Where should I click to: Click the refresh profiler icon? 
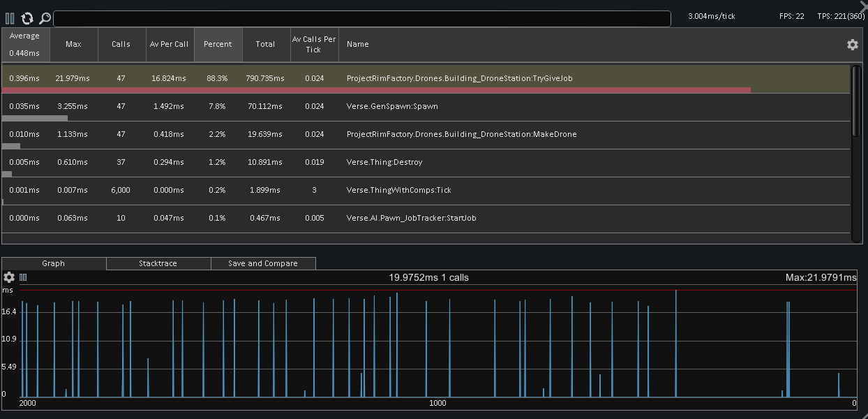coord(27,18)
